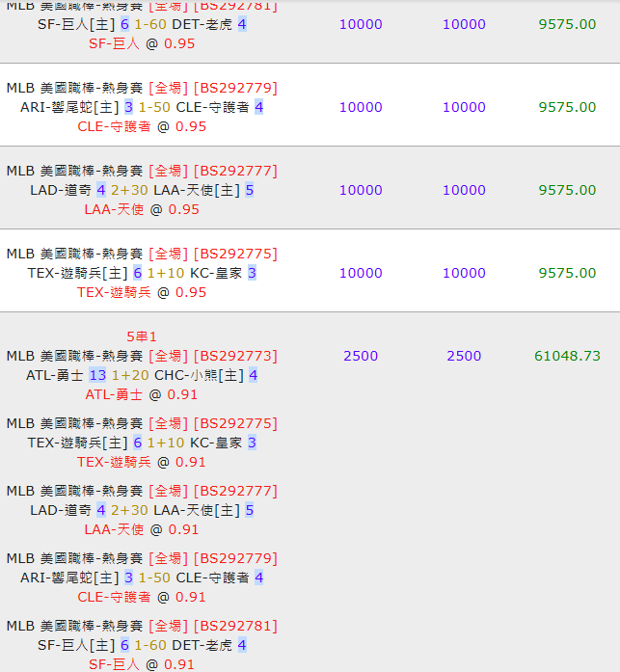Click the [BS292779] header above the 0.95 CLE-守護者 pick
620x672 pixels.
click(142, 88)
